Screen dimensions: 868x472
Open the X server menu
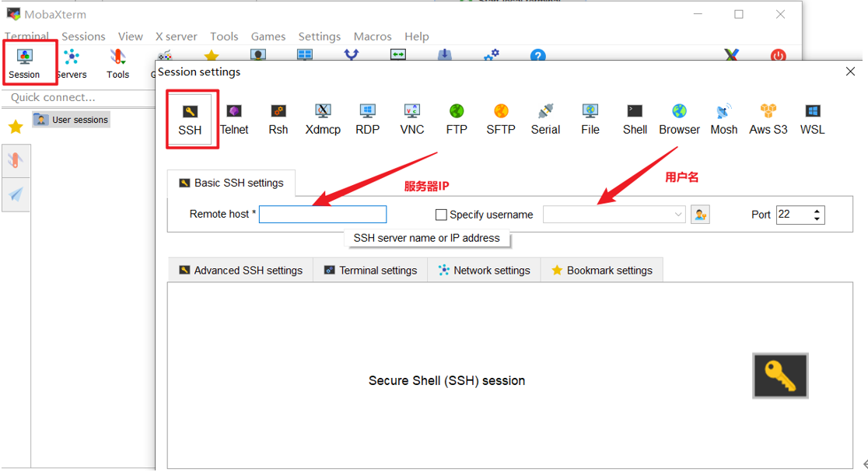(176, 37)
